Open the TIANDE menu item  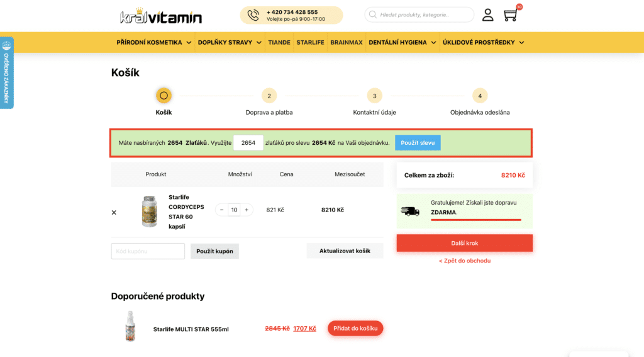tap(279, 42)
